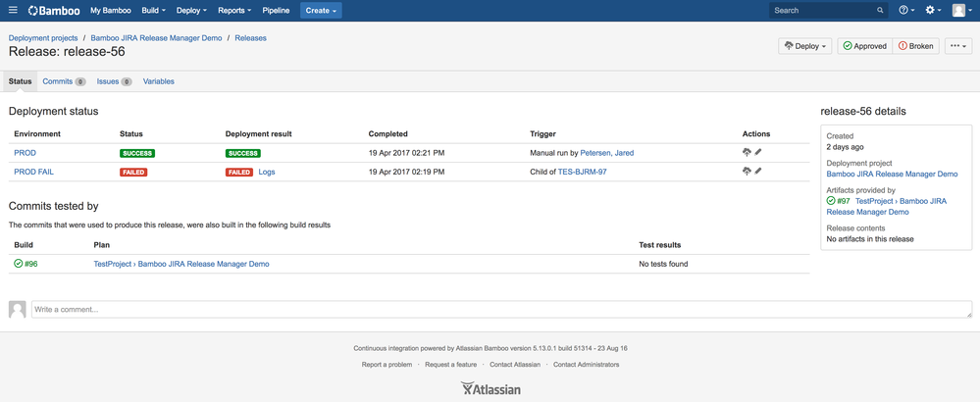Click deploy cloud icon in PROD FAIL row

747,172
